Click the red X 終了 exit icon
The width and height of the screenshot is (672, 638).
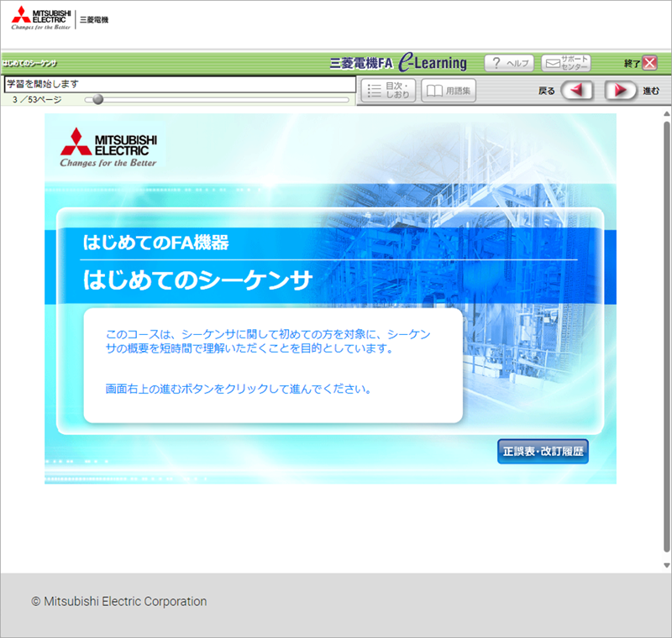coord(649,63)
